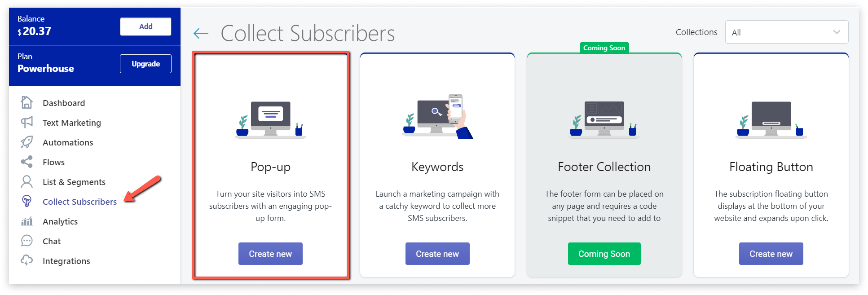The width and height of the screenshot is (868, 295).
Task: Click the Keywords card title
Action: (x=437, y=167)
